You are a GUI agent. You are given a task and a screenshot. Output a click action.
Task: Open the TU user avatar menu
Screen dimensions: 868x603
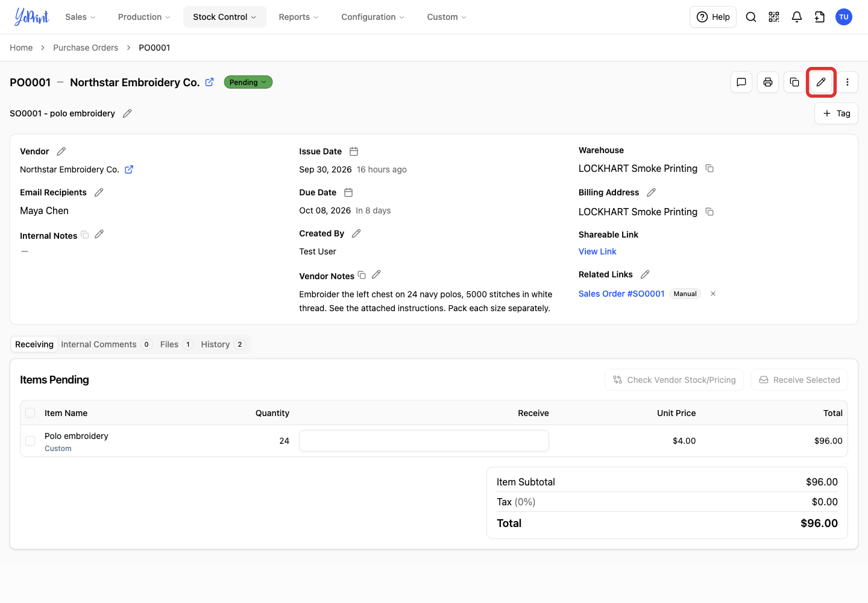point(844,17)
